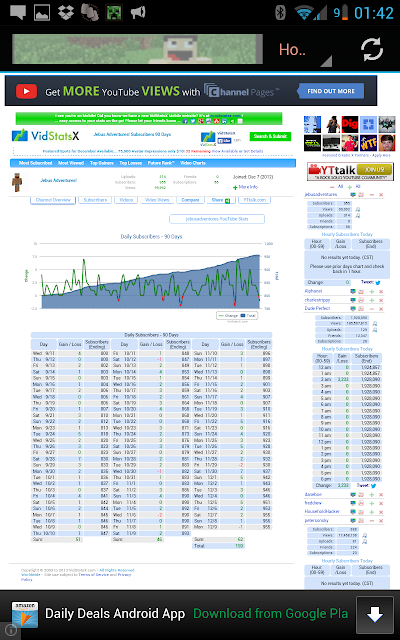Image resolution: width=400 pixels, height=640 pixels.
Task: Click the monitor icon beside freddiew
Action: [x=353, y=503]
